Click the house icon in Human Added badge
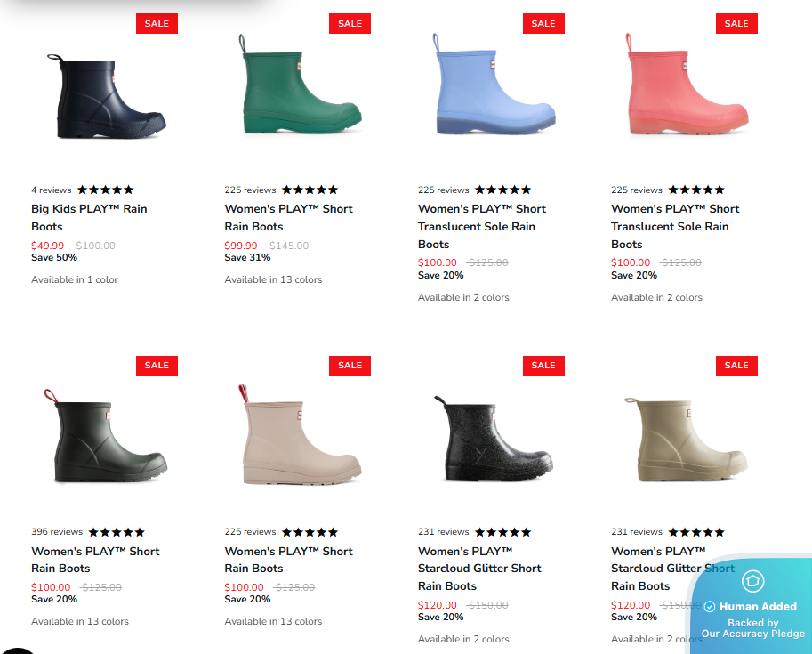This screenshot has width=812, height=654. tap(752, 581)
